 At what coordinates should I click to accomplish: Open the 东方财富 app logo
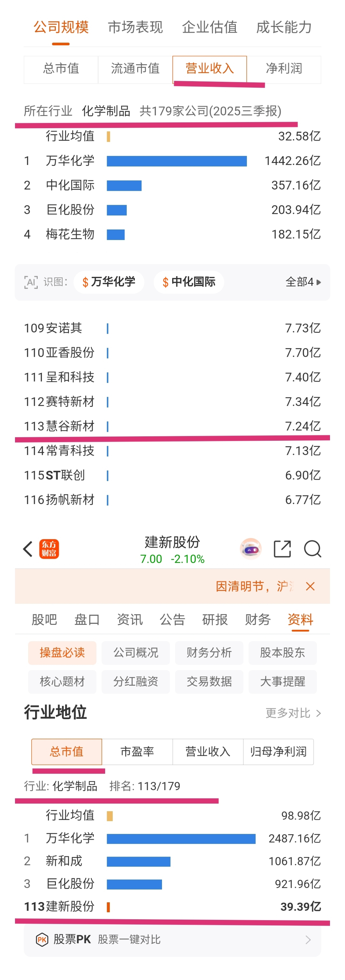pos(49,548)
